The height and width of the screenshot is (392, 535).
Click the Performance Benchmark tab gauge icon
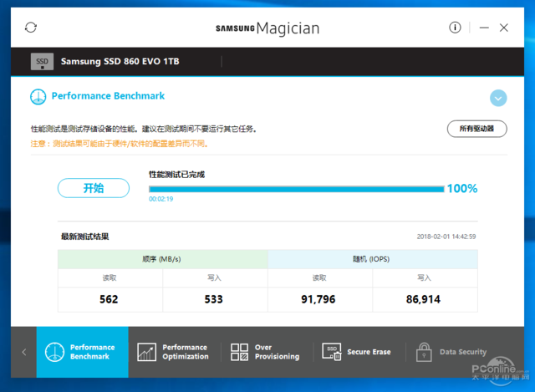pyautogui.click(x=54, y=352)
